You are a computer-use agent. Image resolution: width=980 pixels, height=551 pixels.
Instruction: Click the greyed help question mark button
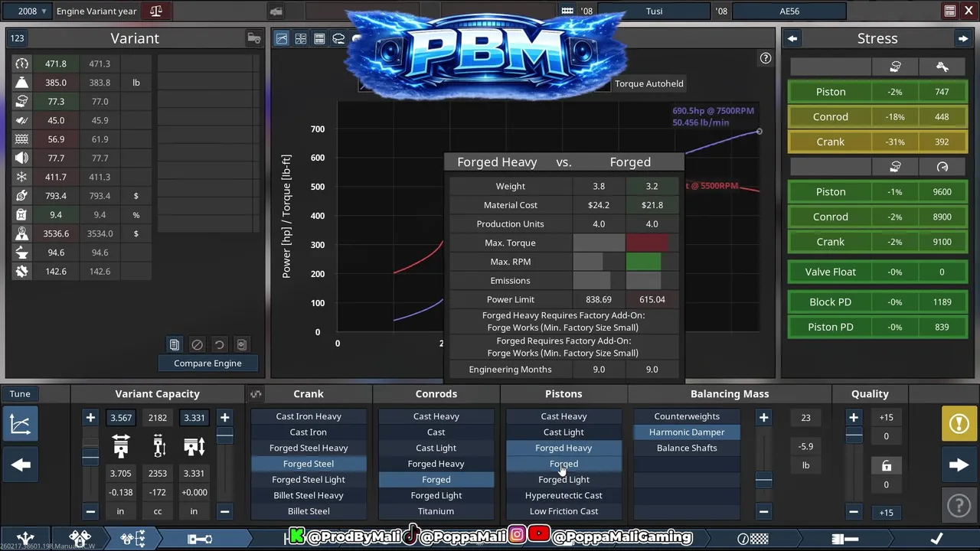tap(959, 505)
